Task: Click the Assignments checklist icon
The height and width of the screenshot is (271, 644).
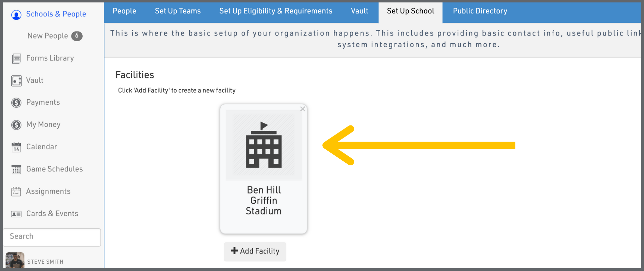Action: [16, 192]
